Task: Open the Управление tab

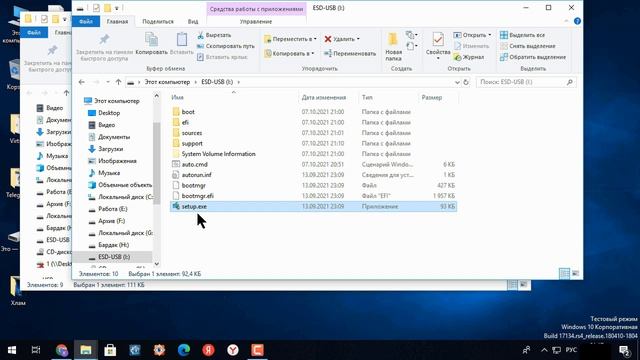Action: click(x=256, y=21)
